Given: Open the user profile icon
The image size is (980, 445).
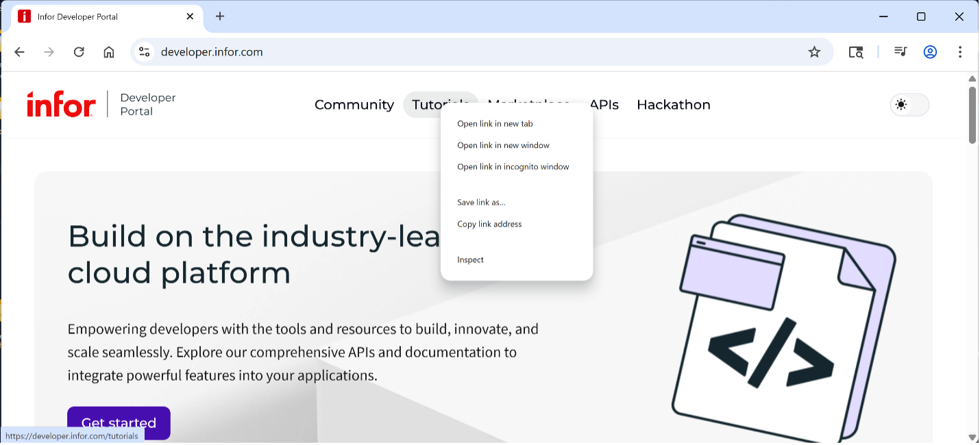Looking at the screenshot, I should point(930,52).
